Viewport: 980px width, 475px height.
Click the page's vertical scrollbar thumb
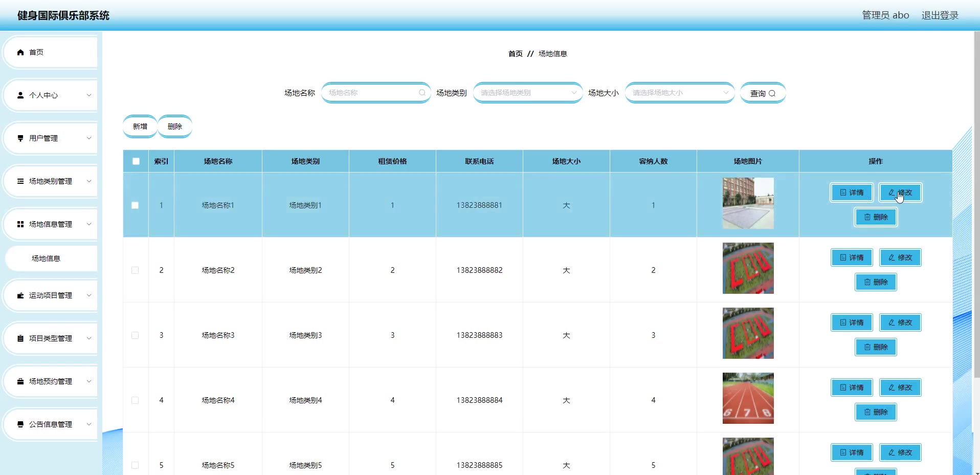[976, 205]
